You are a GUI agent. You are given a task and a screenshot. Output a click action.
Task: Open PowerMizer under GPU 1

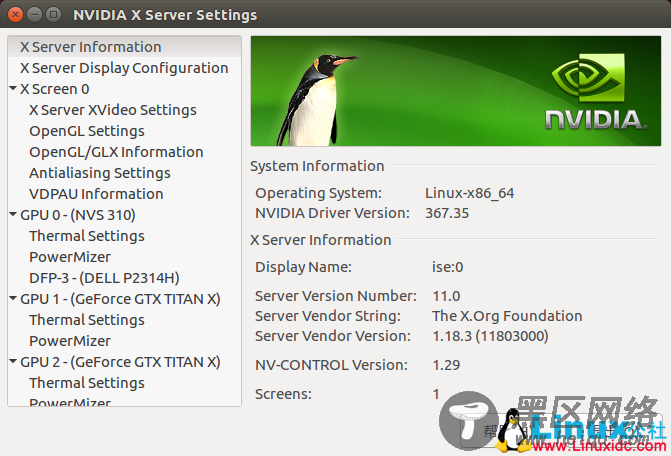click(70, 341)
